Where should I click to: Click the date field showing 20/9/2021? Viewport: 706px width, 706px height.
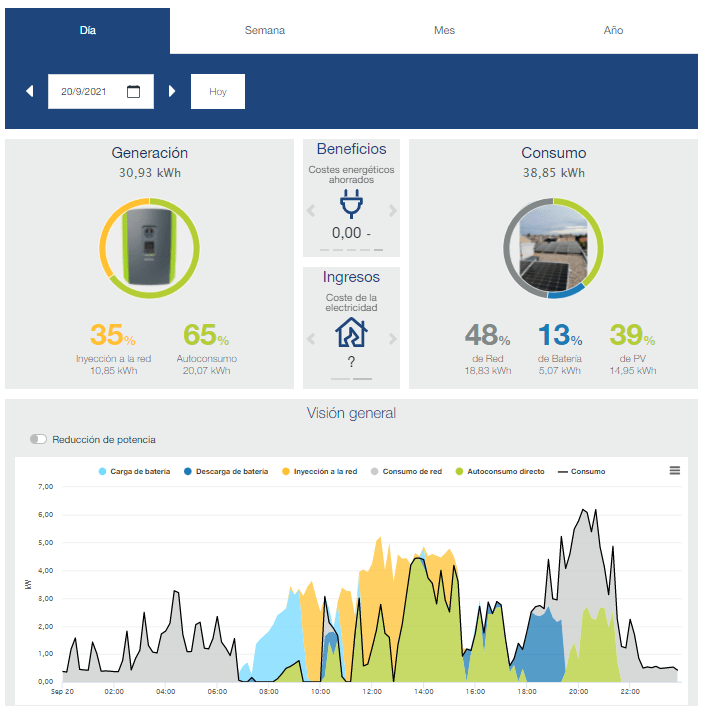tap(101, 91)
